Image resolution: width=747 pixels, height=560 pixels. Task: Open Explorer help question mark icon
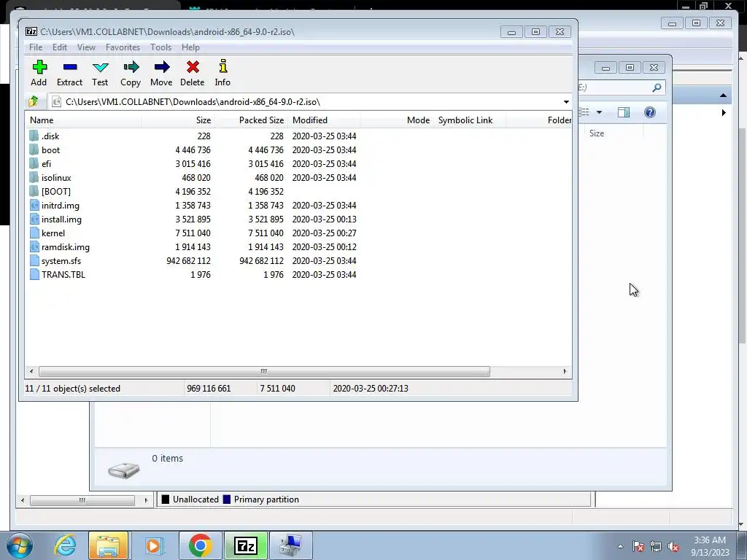650,112
